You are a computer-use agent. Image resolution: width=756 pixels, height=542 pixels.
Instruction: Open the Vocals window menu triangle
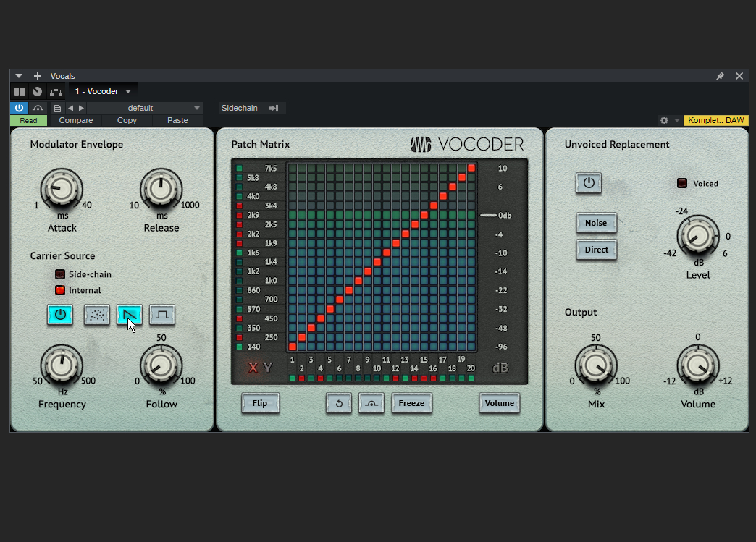point(19,76)
